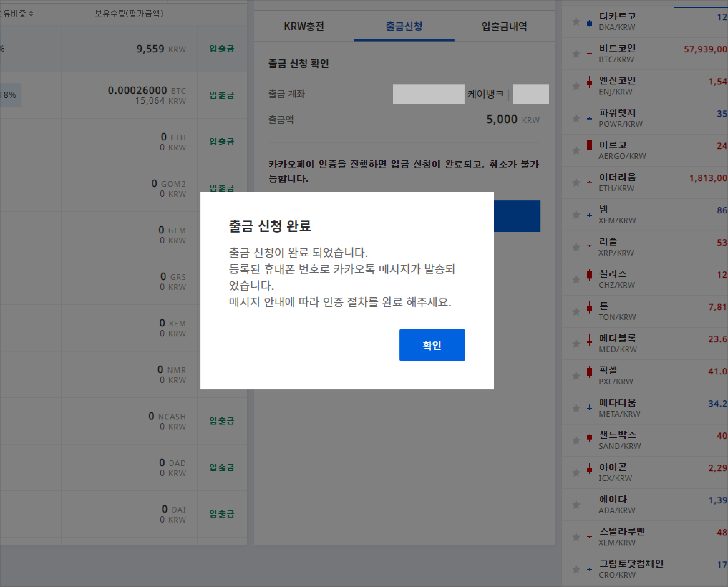The image size is (728, 587).
Task: Star the 디카르고 DKA/KRW market
Action: click(576, 22)
